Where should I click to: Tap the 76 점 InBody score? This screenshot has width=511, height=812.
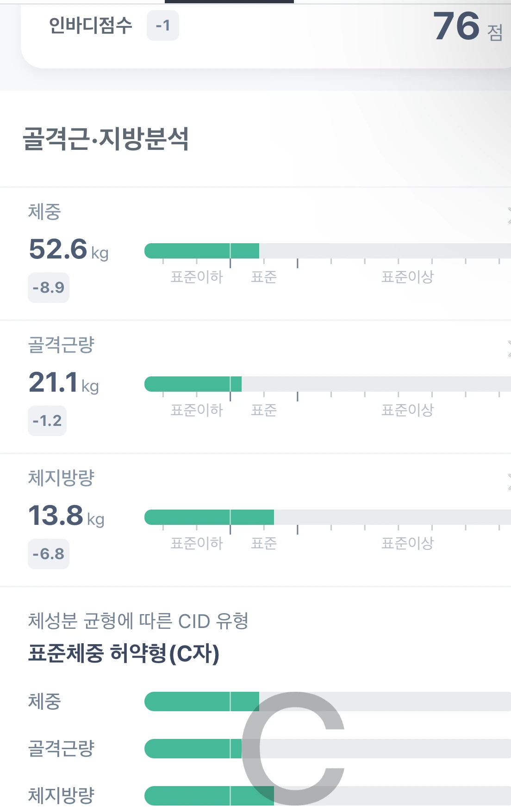point(468,26)
